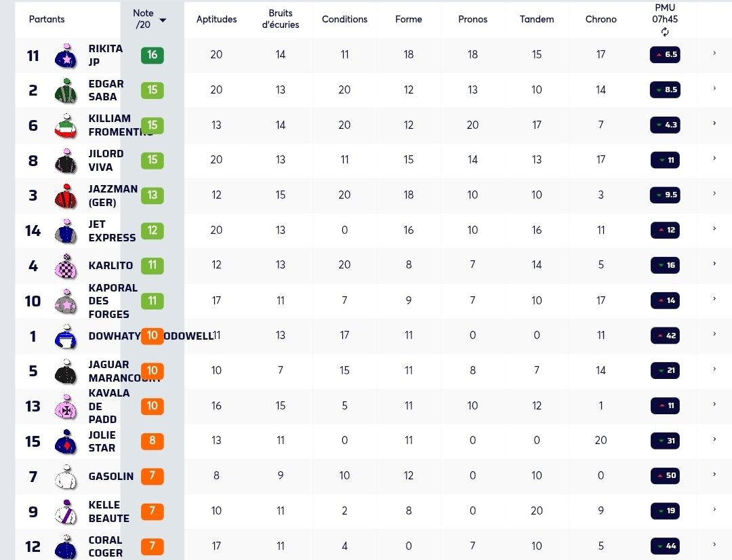Click Karlito's pink checkered silk icon
Image resolution: width=732 pixels, height=560 pixels.
pyautogui.click(x=66, y=266)
